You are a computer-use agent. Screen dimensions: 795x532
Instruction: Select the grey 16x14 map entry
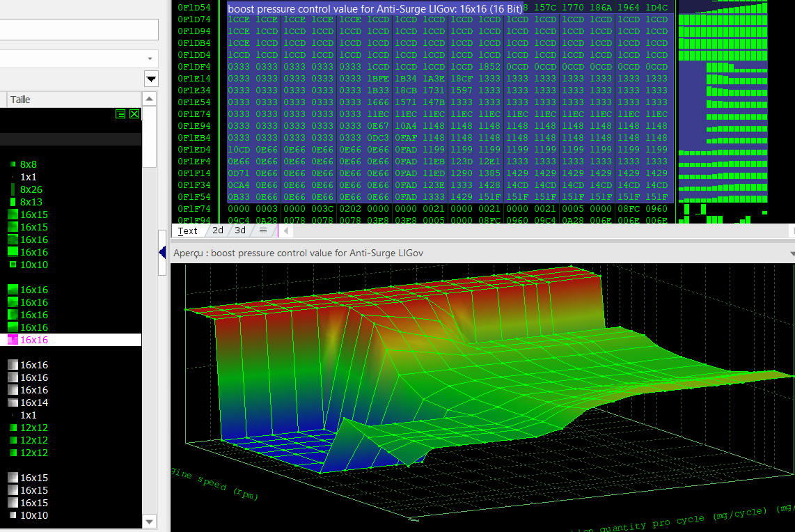[x=33, y=402]
